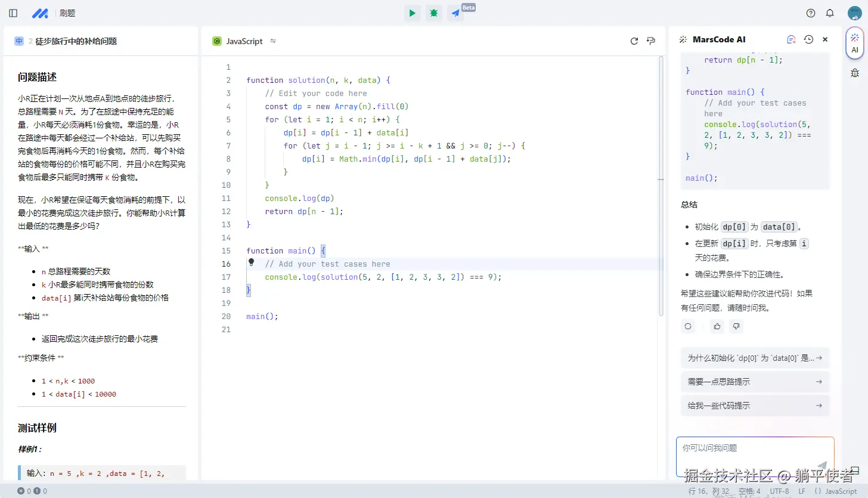The width and height of the screenshot is (868, 498).
Task: Toggle the left sidebar panel
Action: (13, 13)
